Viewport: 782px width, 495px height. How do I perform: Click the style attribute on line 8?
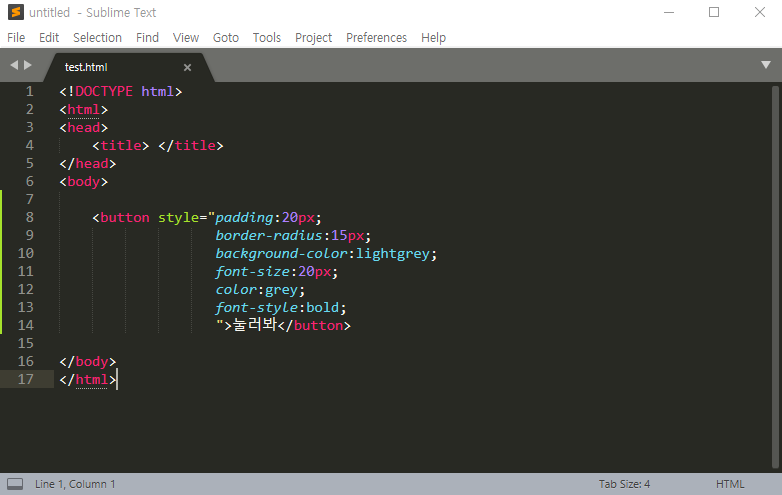click(x=179, y=218)
